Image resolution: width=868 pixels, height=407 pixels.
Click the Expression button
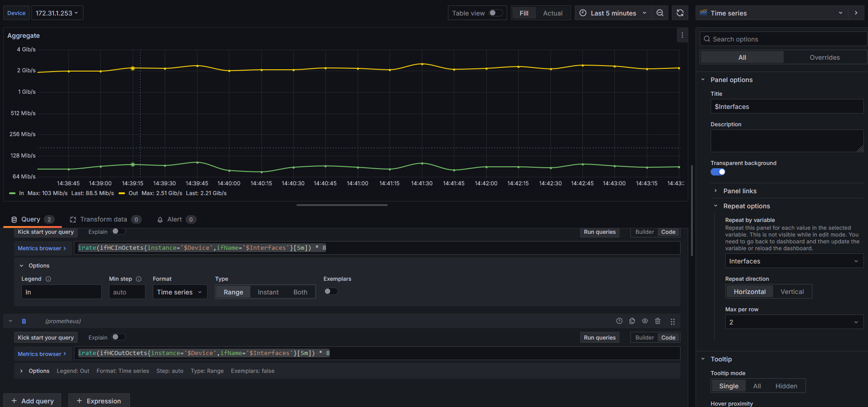tap(99, 401)
